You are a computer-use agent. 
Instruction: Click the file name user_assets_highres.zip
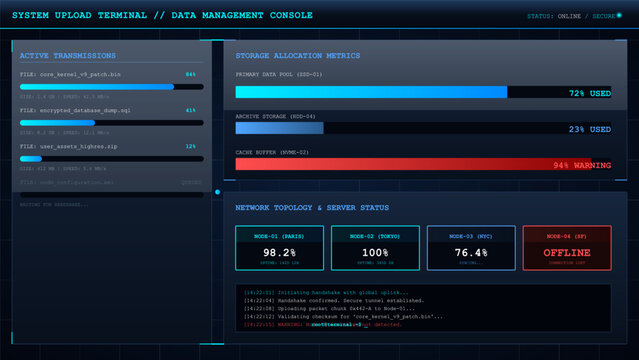pos(78,146)
